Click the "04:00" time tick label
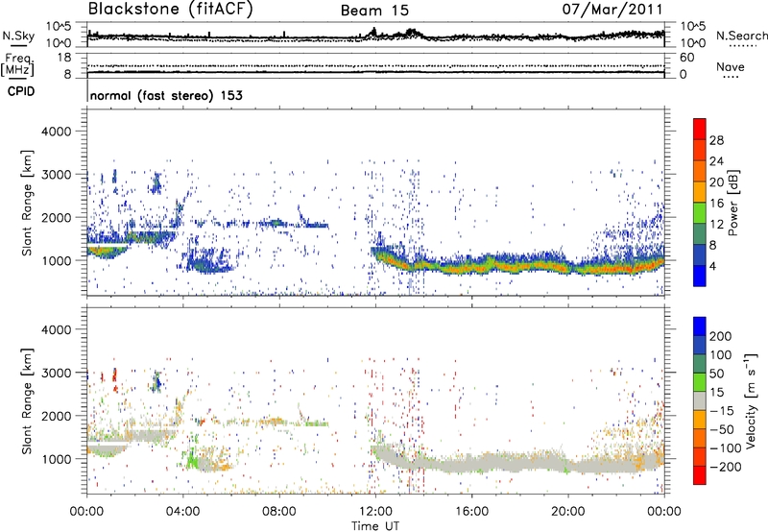Viewport: 768px width, 532px height. (x=183, y=512)
